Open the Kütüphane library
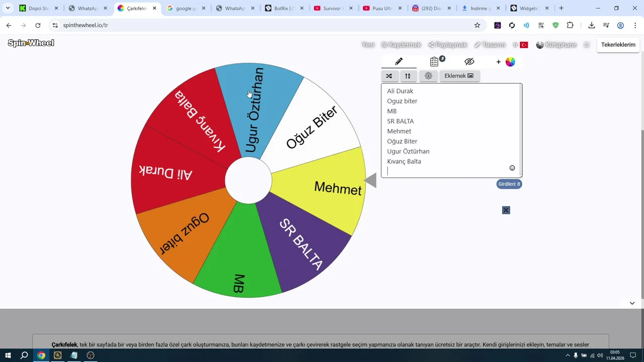644x362 pixels. click(556, 45)
